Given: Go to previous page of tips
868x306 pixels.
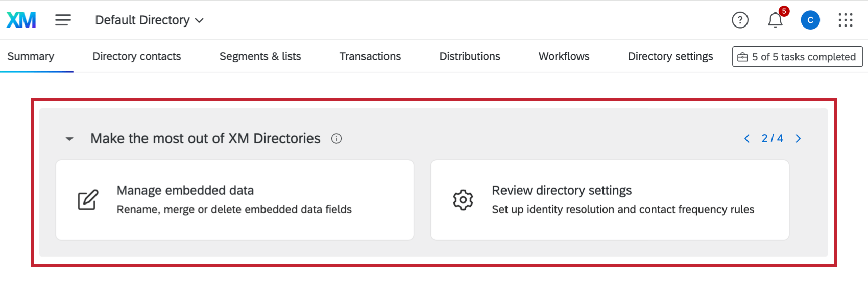Looking at the screenshot, I should point(747,139).
